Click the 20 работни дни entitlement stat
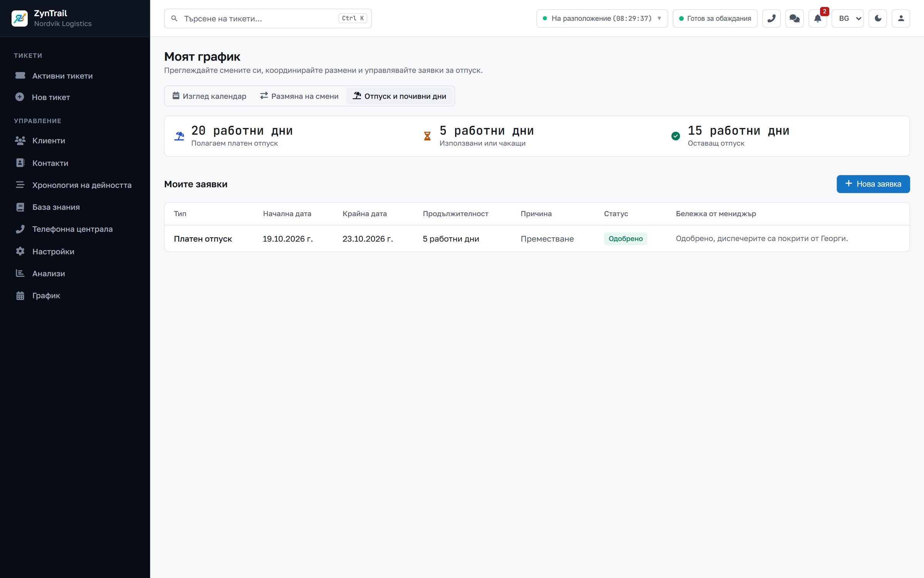This screenshot has height=578, width=924. pos(242,131)
